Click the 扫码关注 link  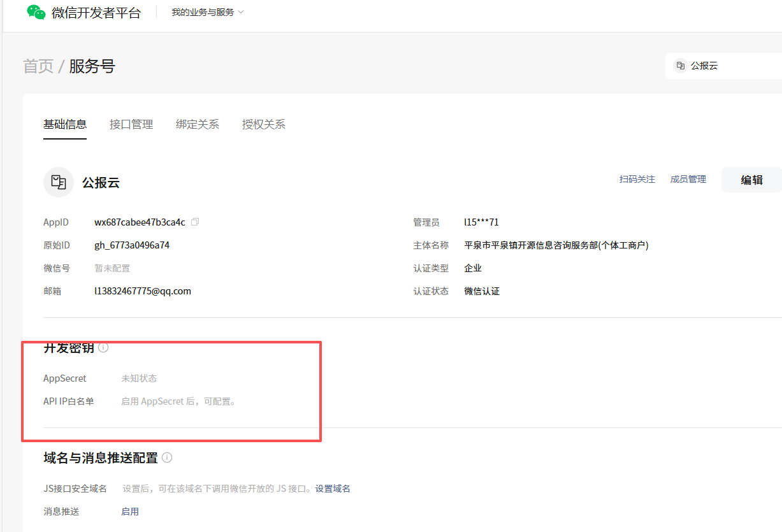(637, 180)
